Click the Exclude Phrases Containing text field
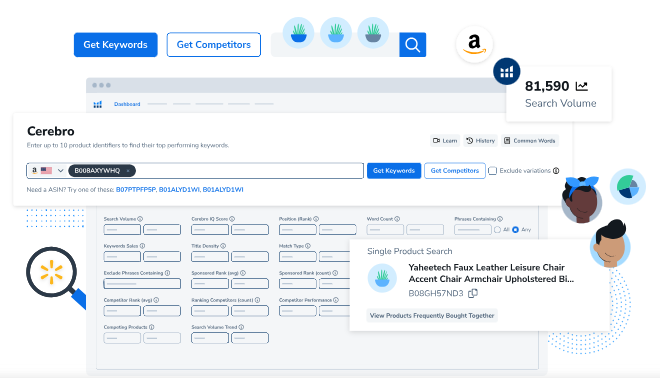The height and width of the screenshot is (391, 660). [x=142, y=284]
